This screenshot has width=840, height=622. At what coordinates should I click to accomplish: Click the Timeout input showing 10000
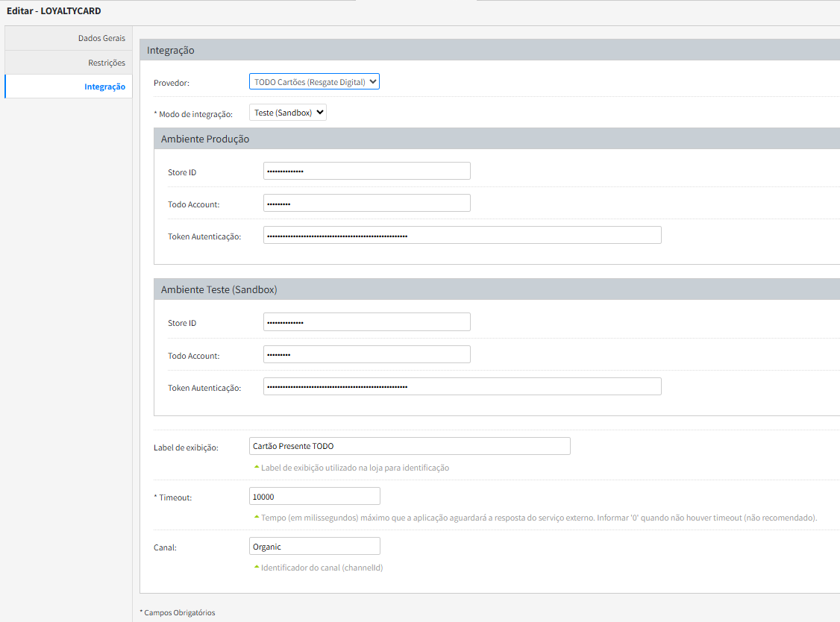(x=314, y=496)
